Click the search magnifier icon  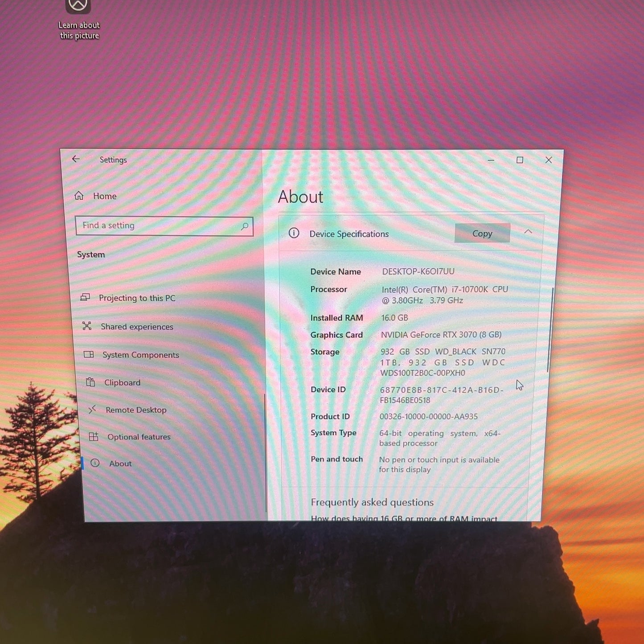click(x=244, y=226)
